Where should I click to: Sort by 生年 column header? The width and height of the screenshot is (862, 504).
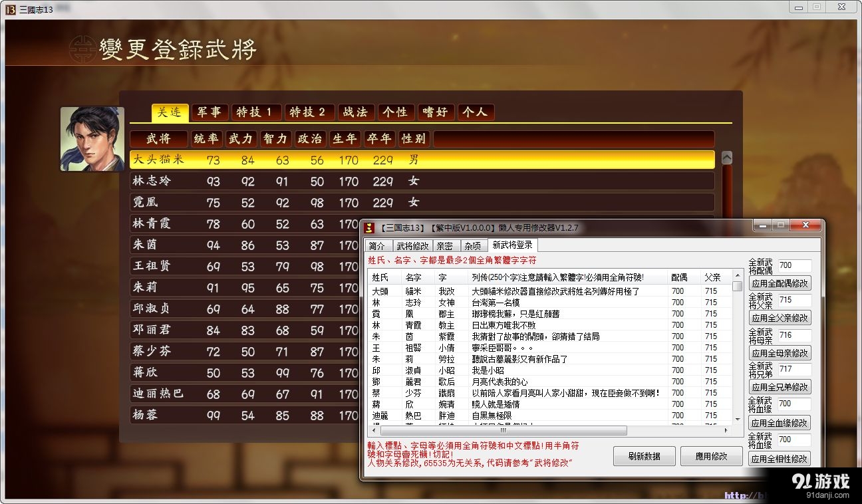(x=345, y=139)
